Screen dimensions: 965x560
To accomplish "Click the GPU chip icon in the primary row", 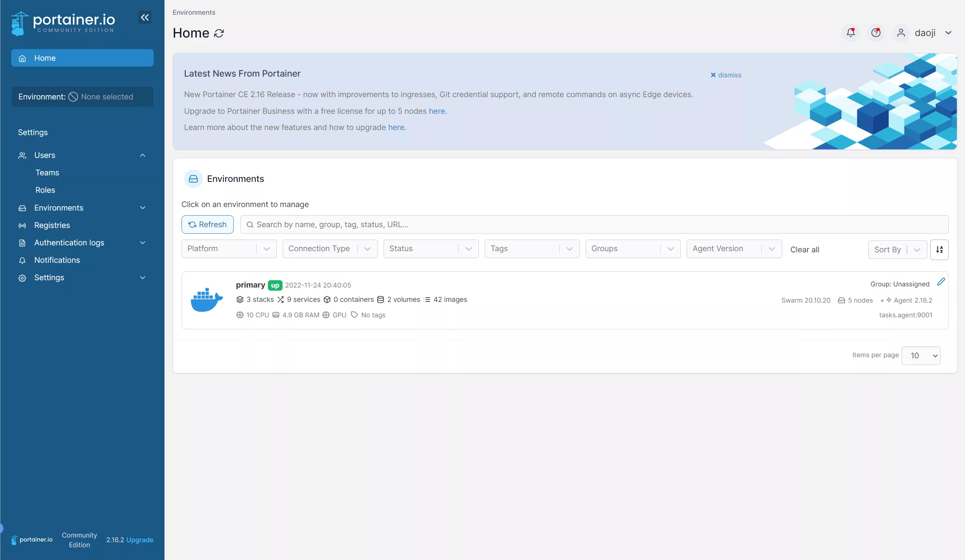I will tap(326, 315).
